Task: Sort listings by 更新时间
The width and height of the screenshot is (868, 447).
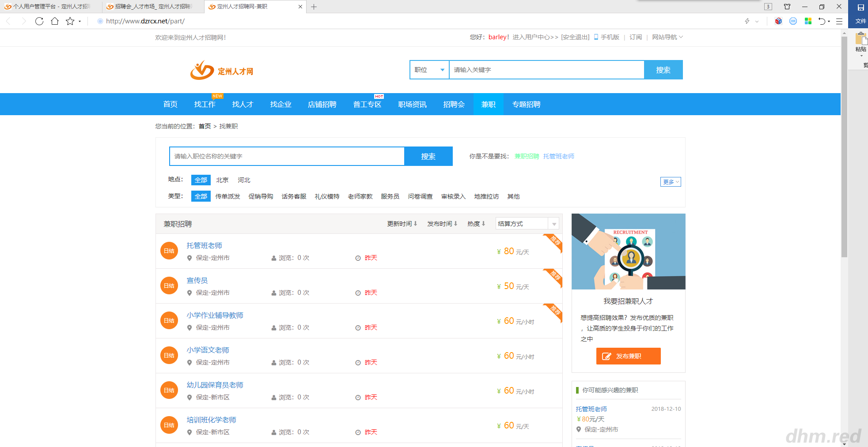Action: pos(402,224)
